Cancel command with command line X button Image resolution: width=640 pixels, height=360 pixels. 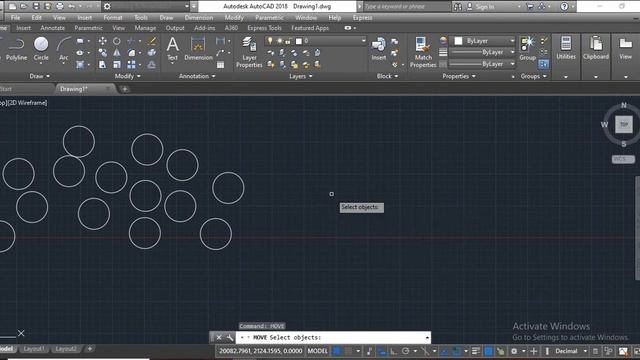click(x=219, y=338)
